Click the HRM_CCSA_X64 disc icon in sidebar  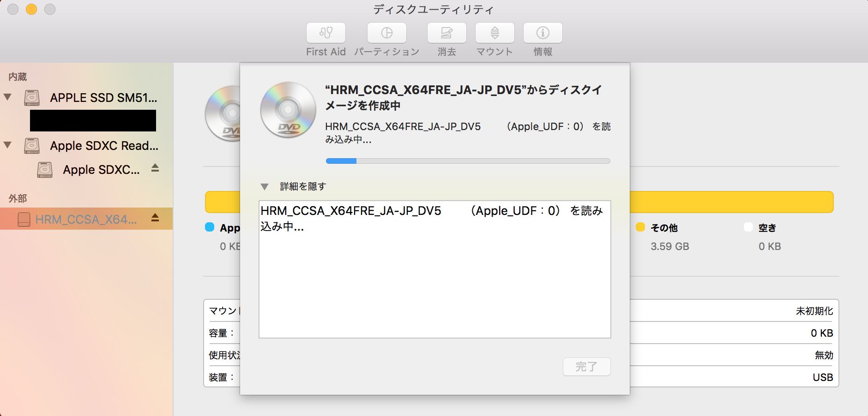pyautogui.click(x=24, y=220)
